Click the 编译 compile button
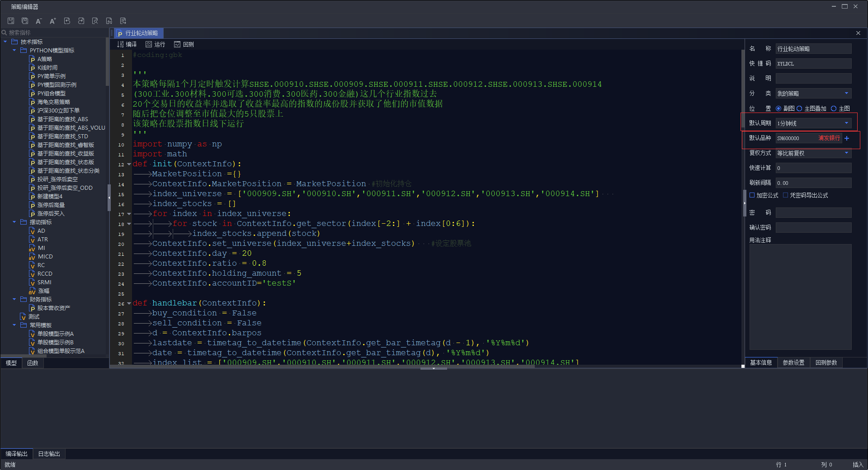 127,44
